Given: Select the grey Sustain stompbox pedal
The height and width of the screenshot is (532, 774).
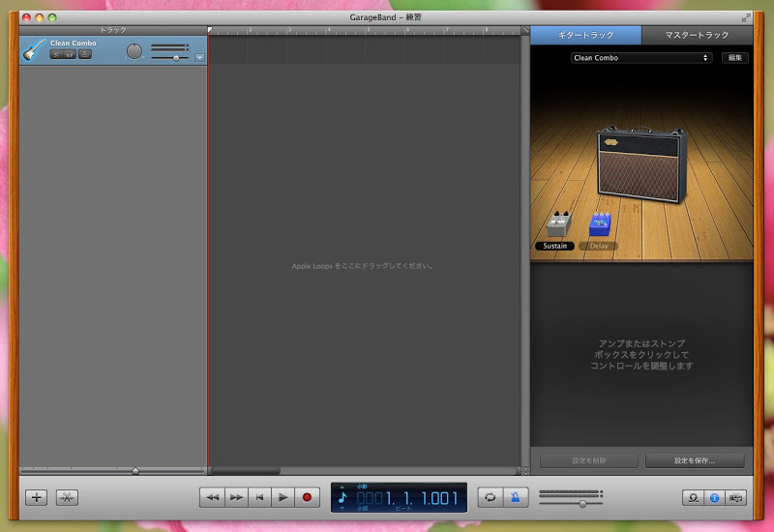Looking at the screenshot, I should (559, 224).
